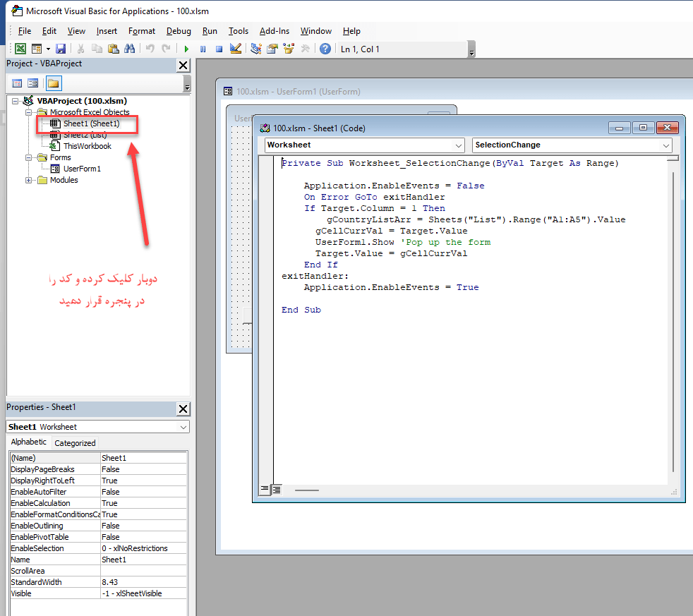
Task: Collapse the Forms folder node
Action: [28, 157]
